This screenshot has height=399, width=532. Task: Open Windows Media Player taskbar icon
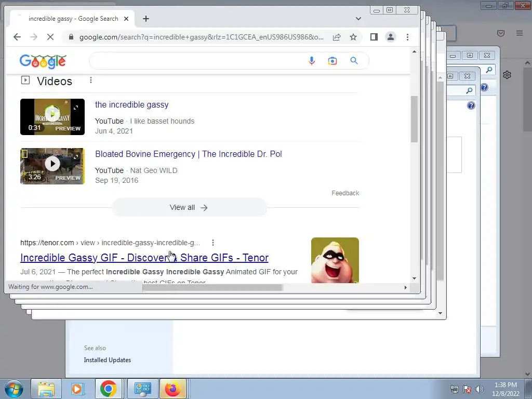coord(77,389)
